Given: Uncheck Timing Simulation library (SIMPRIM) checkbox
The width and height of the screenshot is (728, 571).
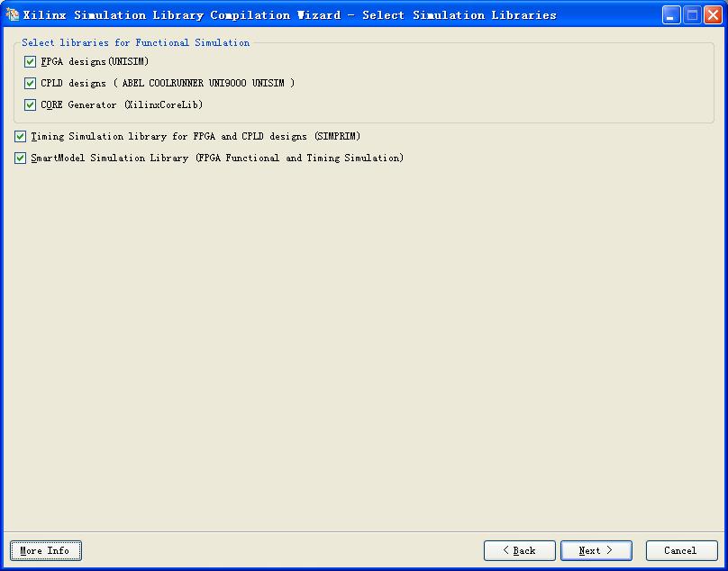Looking at the screenshot, I should 20,137.
